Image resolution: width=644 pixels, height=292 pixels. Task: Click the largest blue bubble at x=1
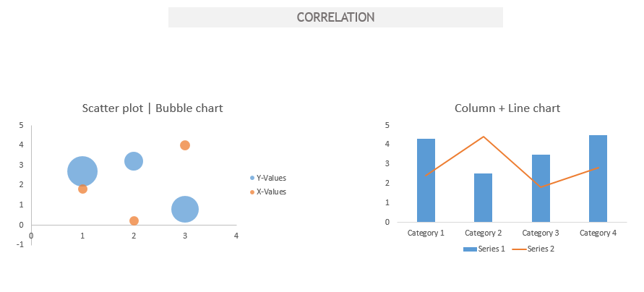coord(82,171)
